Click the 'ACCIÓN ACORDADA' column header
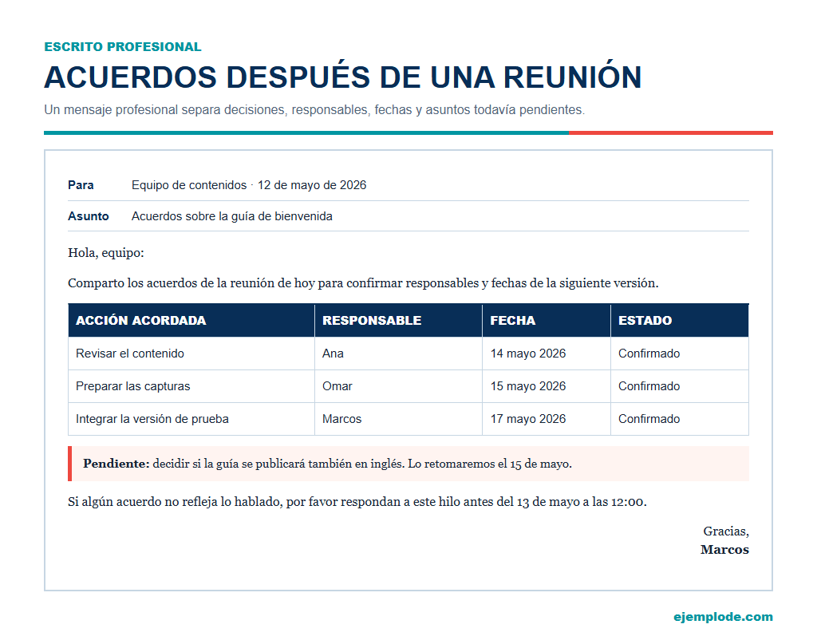This screenshot has width=817, height=644. coord(191,321)
